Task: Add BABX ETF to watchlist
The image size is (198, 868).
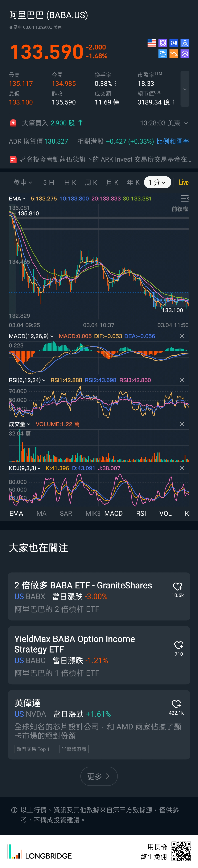Action: coord(177,586)
